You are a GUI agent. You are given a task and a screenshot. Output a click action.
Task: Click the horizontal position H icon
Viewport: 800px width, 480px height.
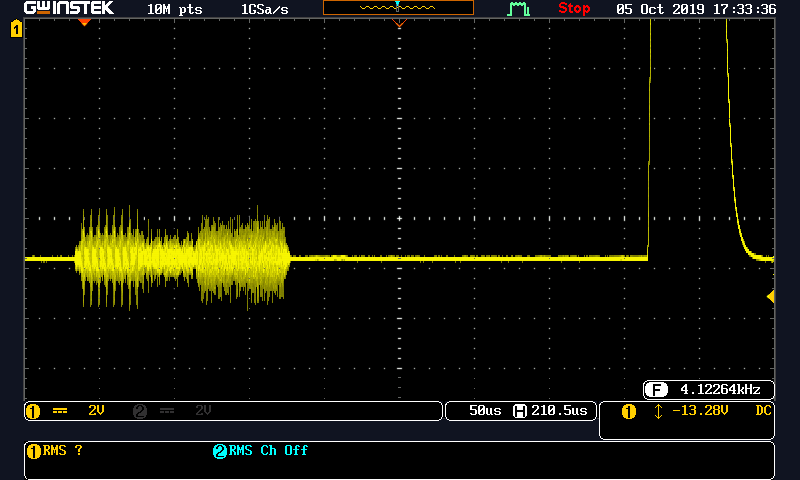point(519,411)
